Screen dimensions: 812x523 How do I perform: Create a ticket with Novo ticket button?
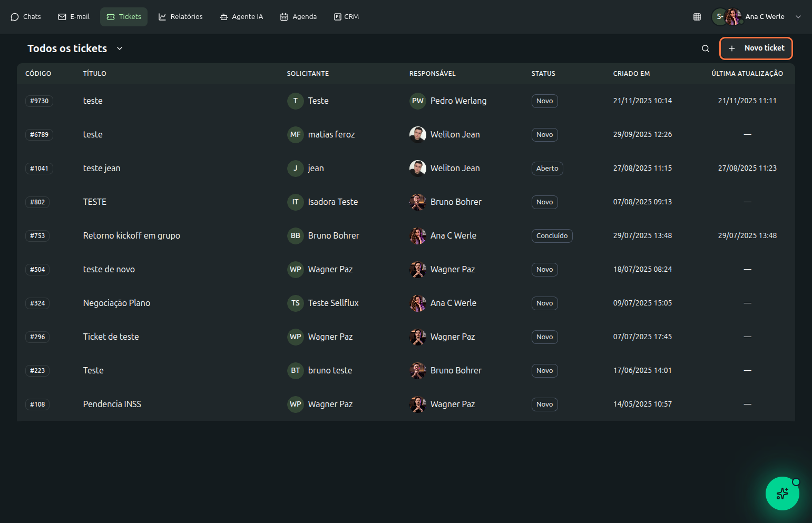click(756, 48)
